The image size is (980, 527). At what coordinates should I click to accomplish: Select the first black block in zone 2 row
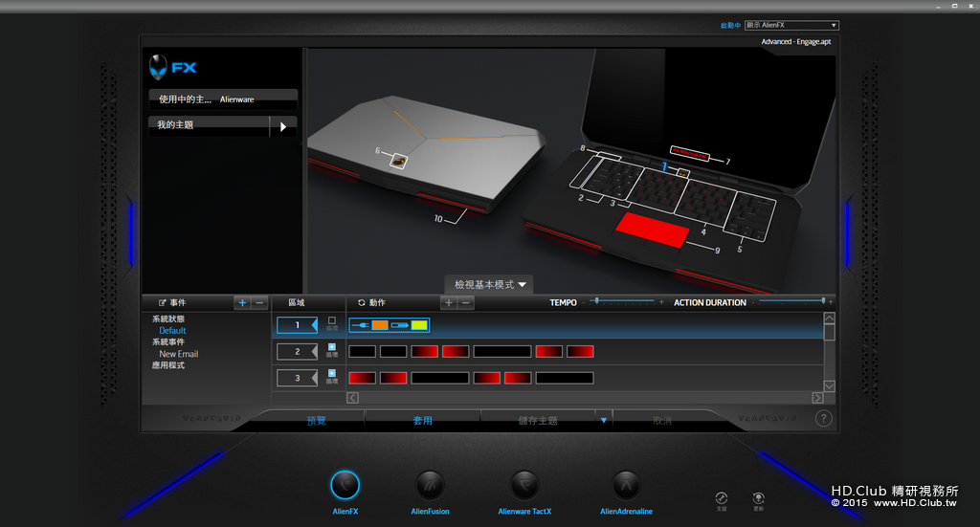click(363, 352)
